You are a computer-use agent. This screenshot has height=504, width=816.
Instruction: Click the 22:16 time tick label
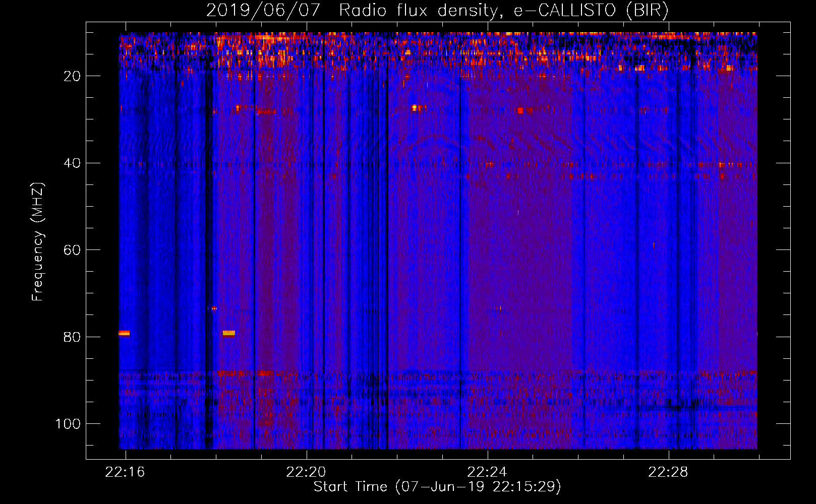click(125, 472)
